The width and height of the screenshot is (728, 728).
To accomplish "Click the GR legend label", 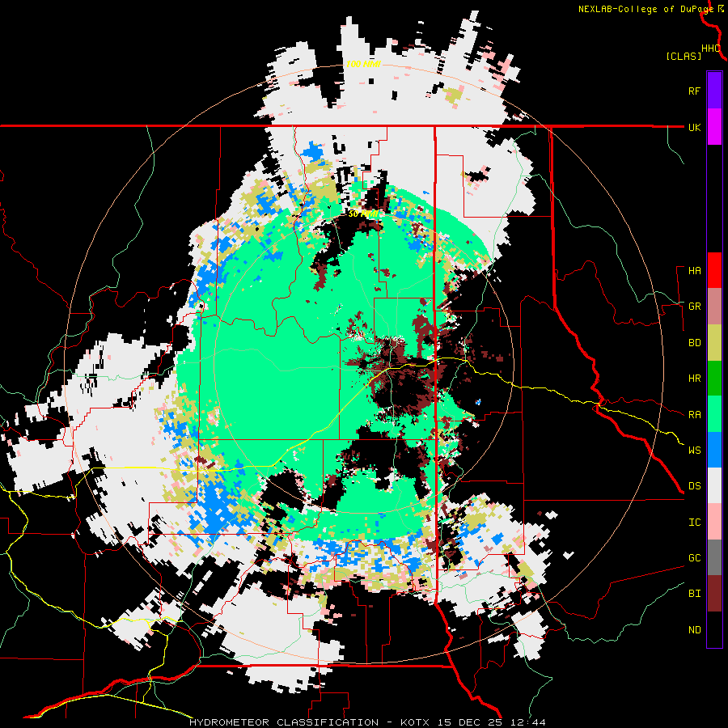I will pos(695,307).
